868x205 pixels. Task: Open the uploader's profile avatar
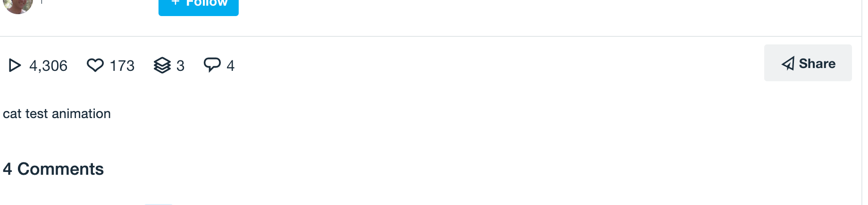click(x=18, y=5)
